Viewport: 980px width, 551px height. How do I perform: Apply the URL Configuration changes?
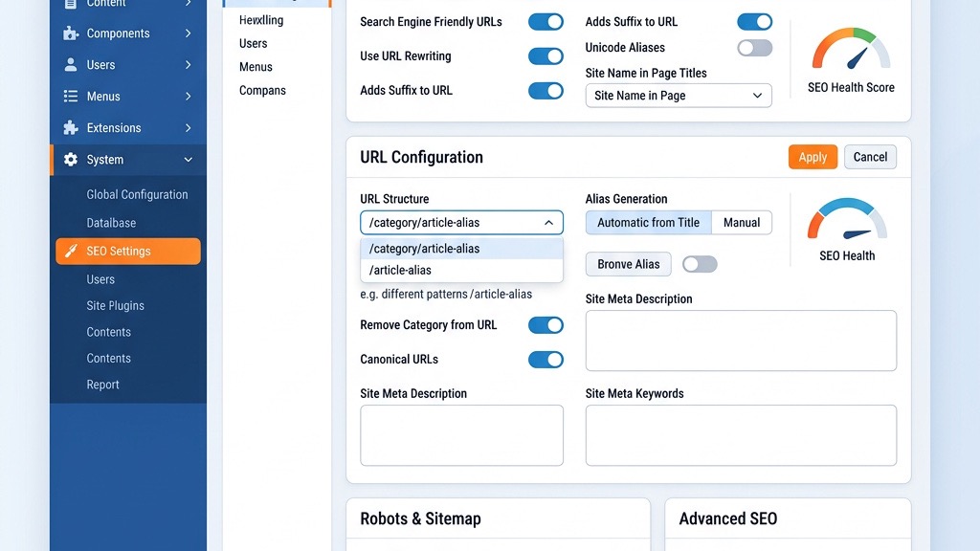coord(813,157)
